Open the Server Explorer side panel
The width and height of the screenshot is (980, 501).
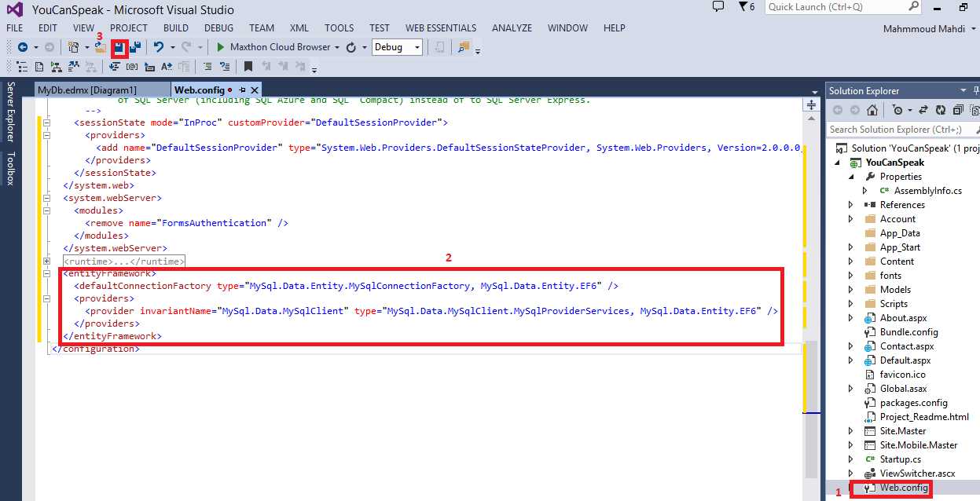[11, 112]
